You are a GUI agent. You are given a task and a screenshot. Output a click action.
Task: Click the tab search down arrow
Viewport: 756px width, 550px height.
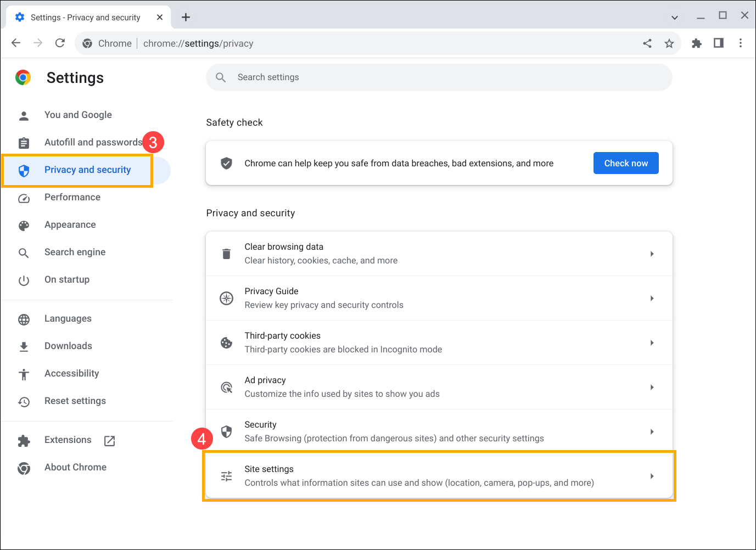tap(675, 18)
